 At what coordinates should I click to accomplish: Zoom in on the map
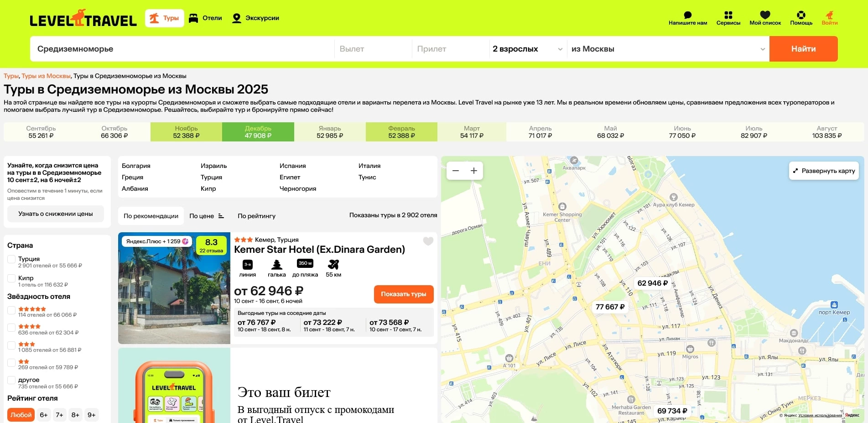474,171
